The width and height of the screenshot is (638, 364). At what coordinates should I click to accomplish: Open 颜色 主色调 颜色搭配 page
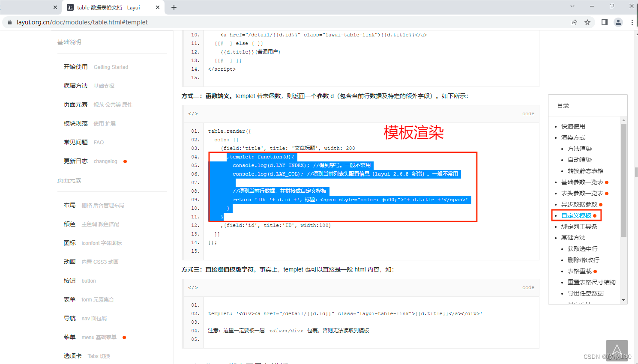[91, 224]
